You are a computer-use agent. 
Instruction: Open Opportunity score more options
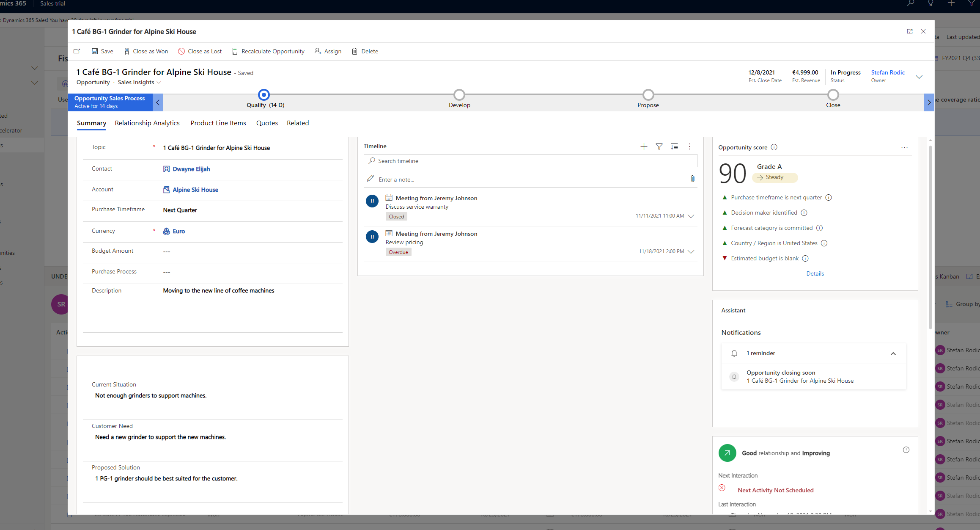click(x=904, y=148)
